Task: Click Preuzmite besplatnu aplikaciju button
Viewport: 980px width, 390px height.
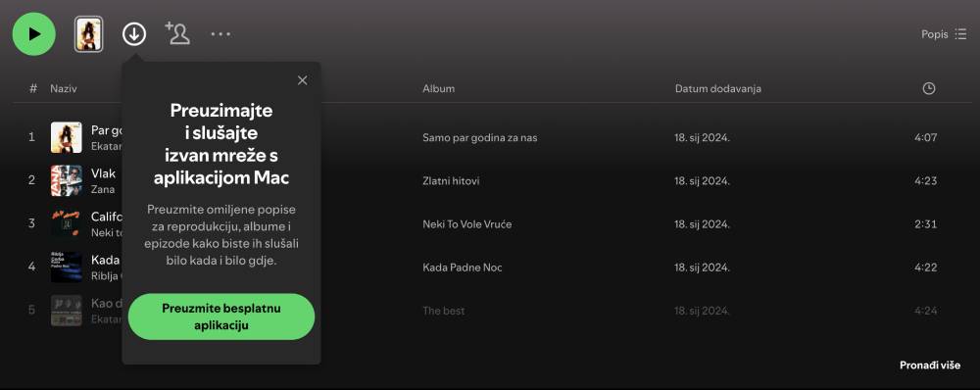Action: [x=221, y=317]
